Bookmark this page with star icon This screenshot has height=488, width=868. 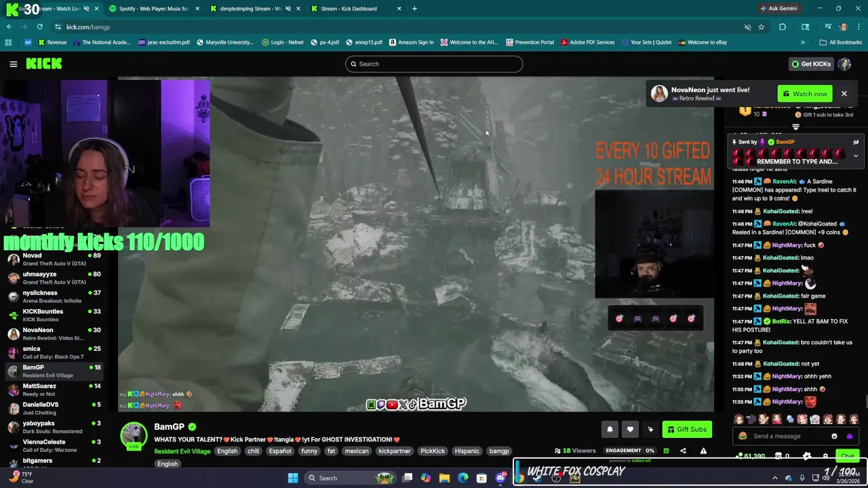coord(762,27)
